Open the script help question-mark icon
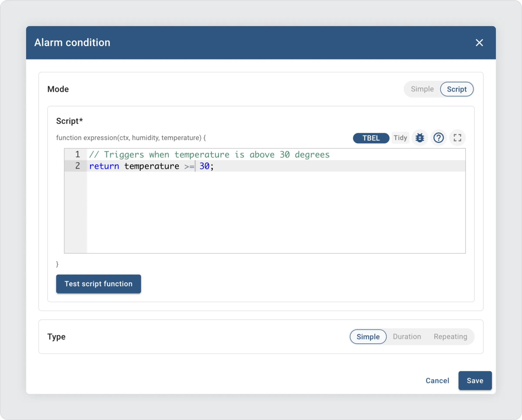 click(x=438, y=138)
